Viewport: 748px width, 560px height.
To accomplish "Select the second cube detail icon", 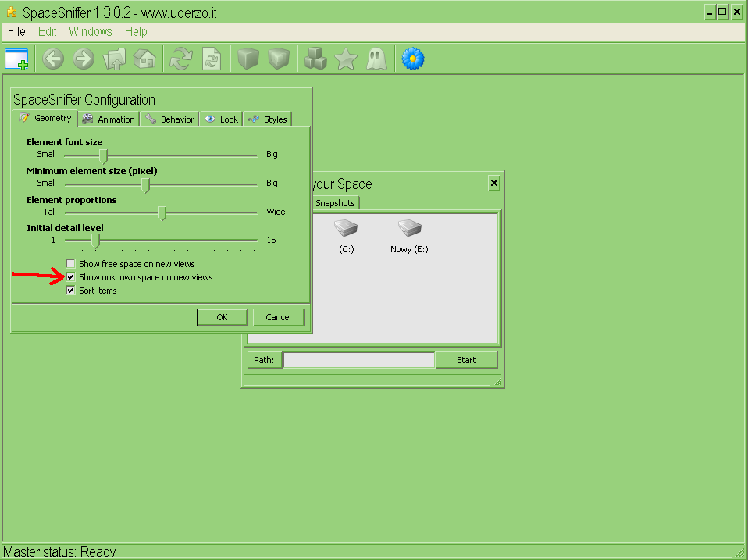I will (279, 59).
